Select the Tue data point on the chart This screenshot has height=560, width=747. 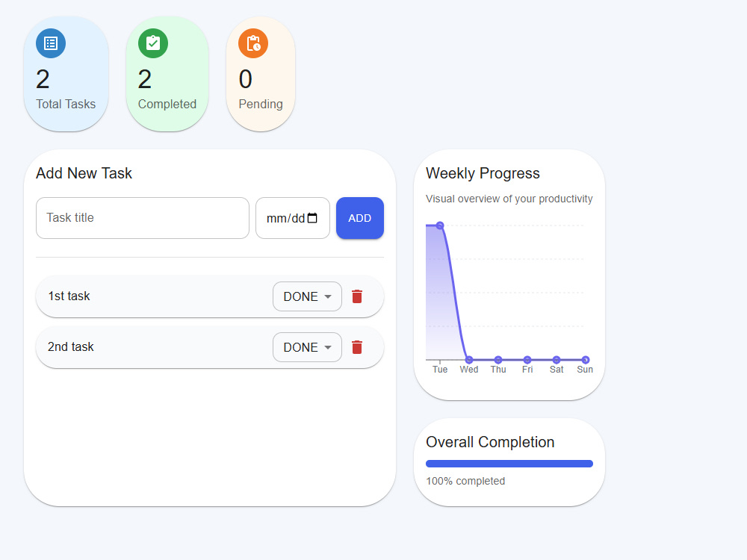(x=440, y=225)
